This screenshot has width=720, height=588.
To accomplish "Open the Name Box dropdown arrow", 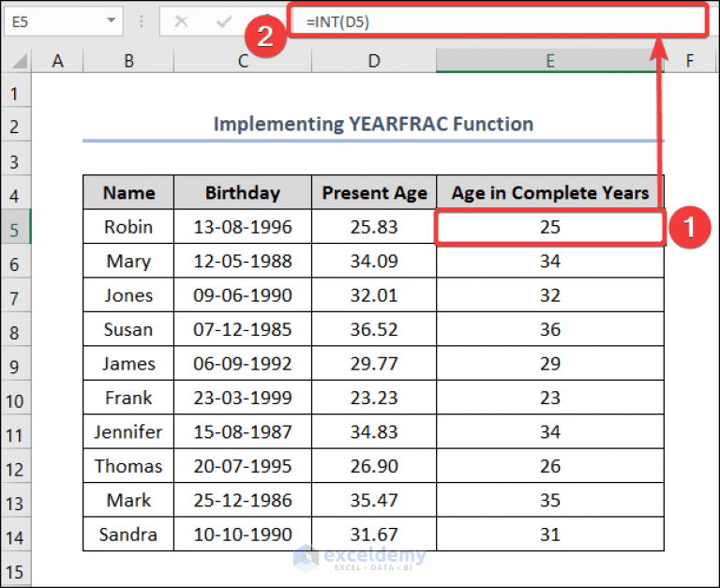I will pos(111,21).
